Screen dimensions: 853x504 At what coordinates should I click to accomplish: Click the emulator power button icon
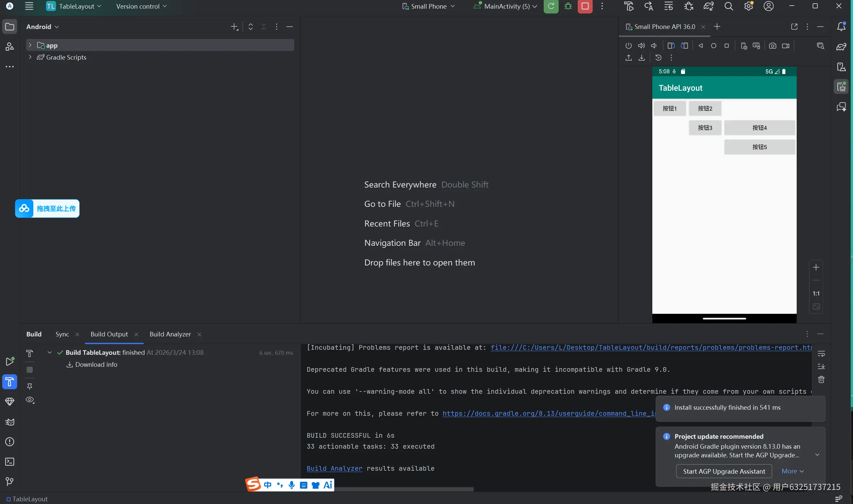(x=628, y=46)
